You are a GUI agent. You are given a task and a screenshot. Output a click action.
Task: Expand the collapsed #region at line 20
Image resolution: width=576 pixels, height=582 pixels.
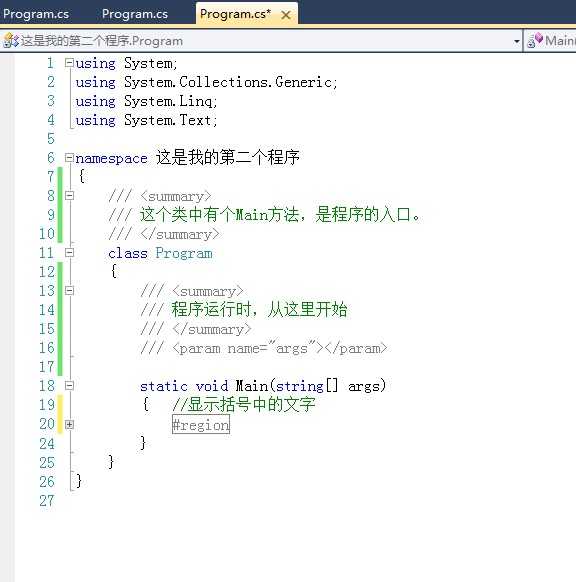pos(69,424)
